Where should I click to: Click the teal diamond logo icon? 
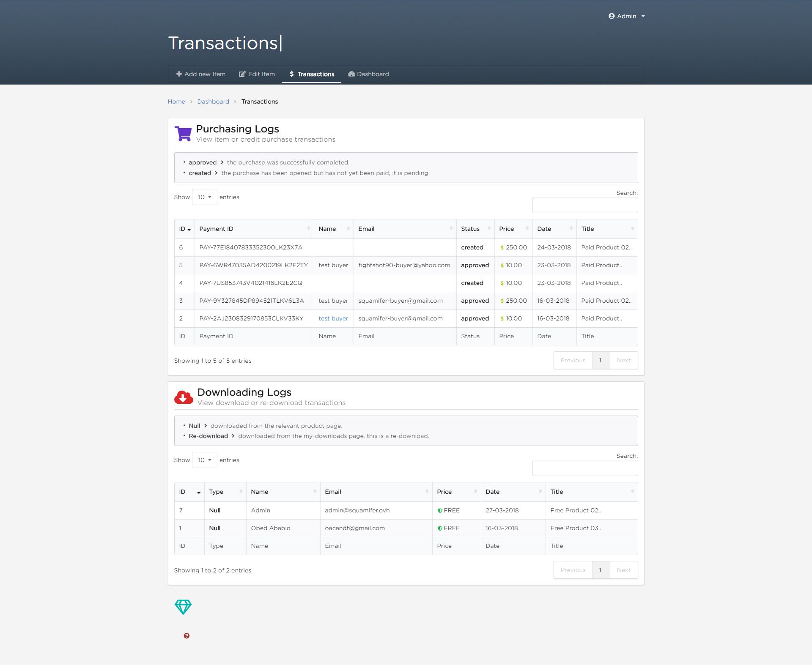(183, 607)
